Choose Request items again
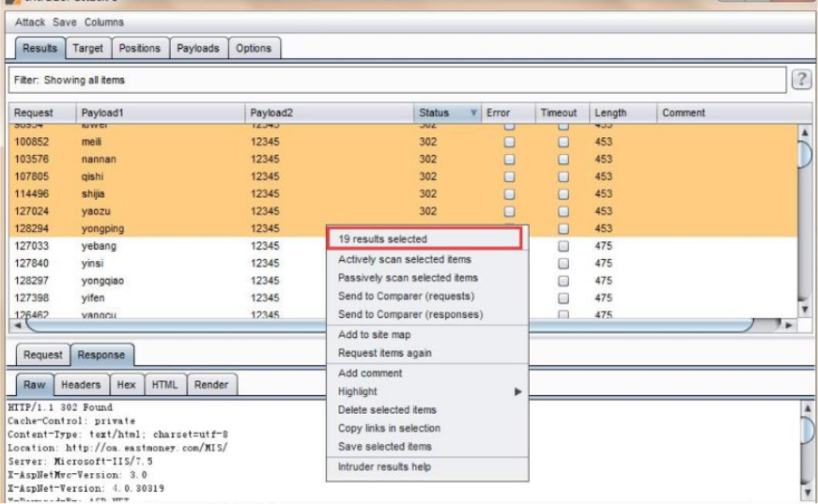818x504 pixels. pyautogui.click(x=384, y=353)
